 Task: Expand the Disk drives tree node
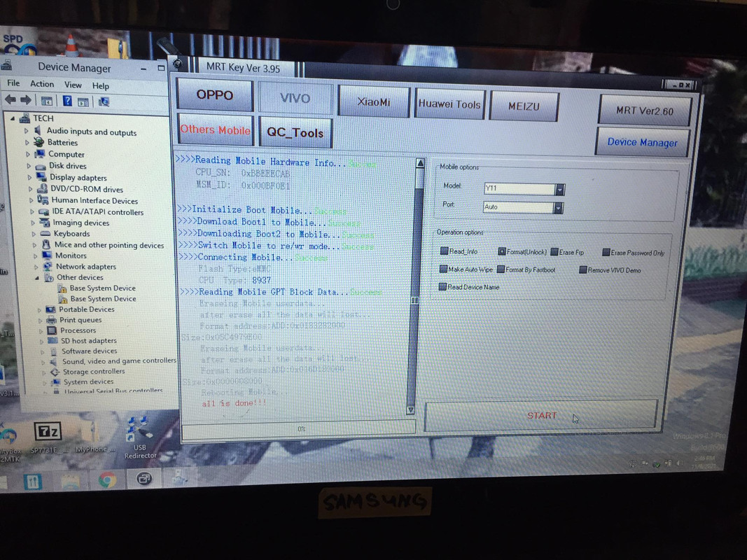pos(29,166)
